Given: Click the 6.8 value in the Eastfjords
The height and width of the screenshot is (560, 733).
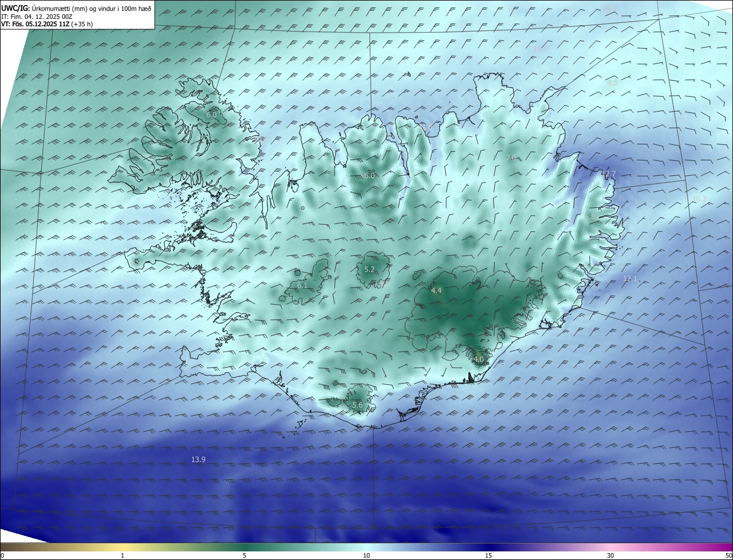Looking at the screenshot, I should (589, 216).
